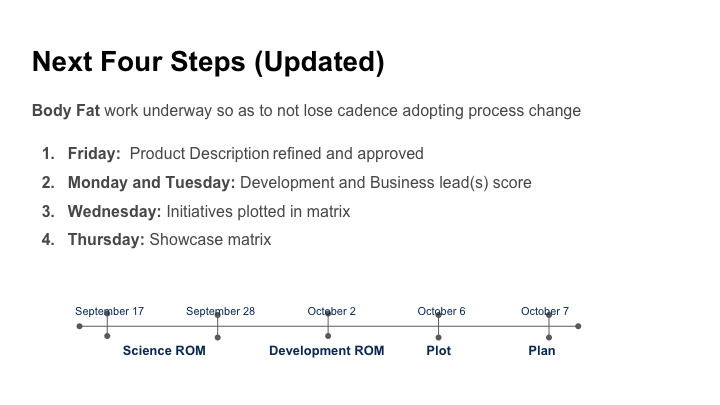Select the 'Development ROM' timeline label
The height and width of the screenshot is (405, 720).
(x=326, y=351)
